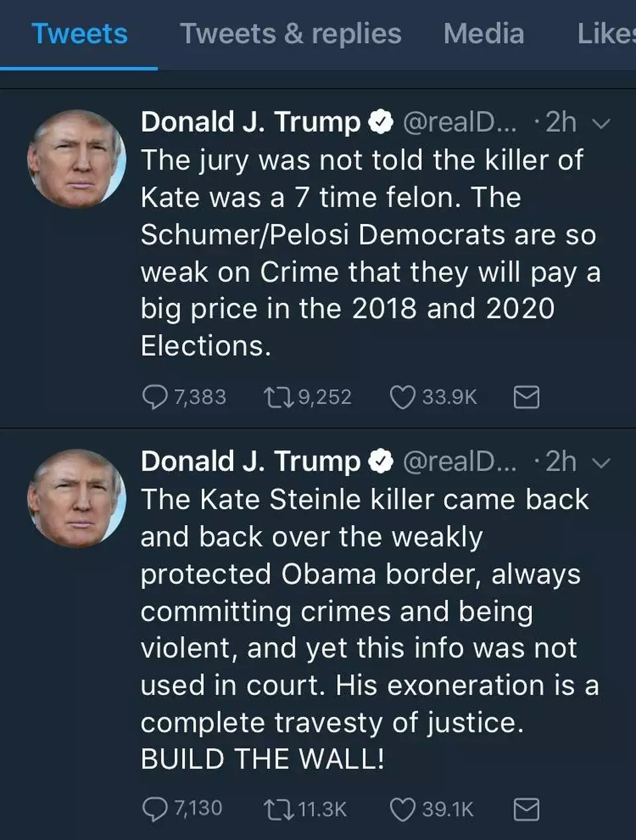Screen dimensions: 636x840
Task: Open the Media tab
Action: (x=484, y=34)
